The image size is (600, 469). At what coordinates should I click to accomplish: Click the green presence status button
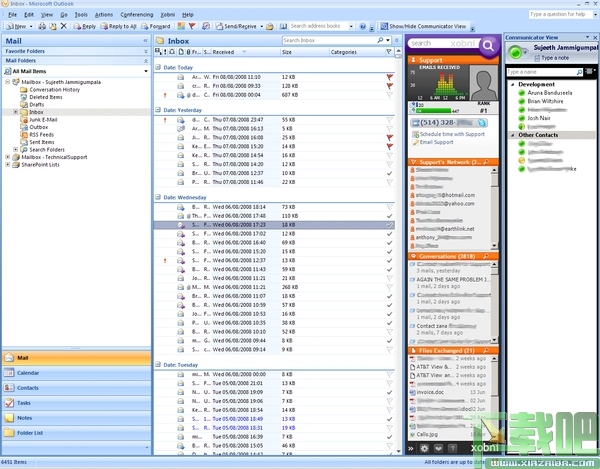(x=516, y=52)
